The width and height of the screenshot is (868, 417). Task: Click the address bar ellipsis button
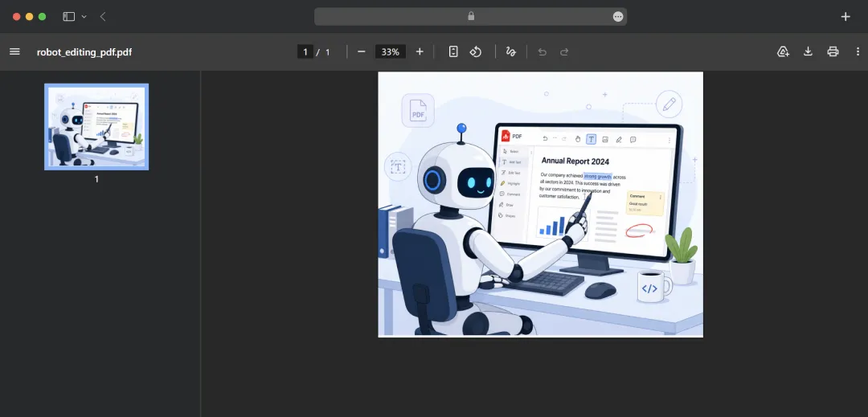[x=618, y=17]
